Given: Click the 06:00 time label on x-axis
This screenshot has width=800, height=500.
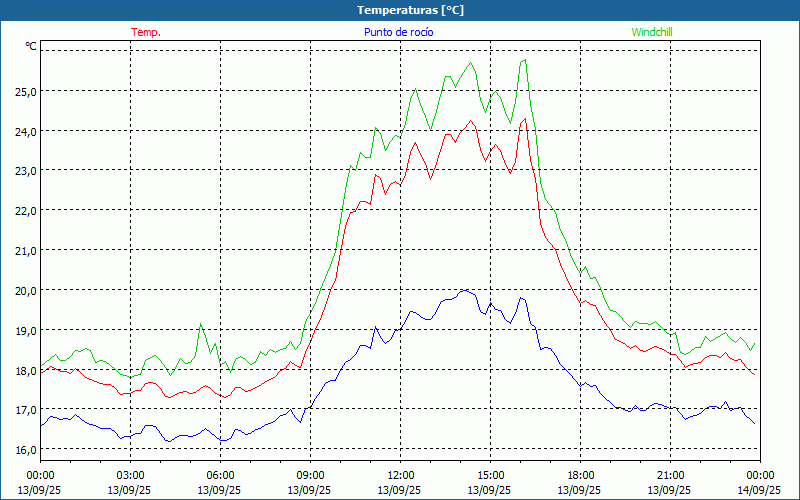Looking at the screenshot, I should 221,475.
